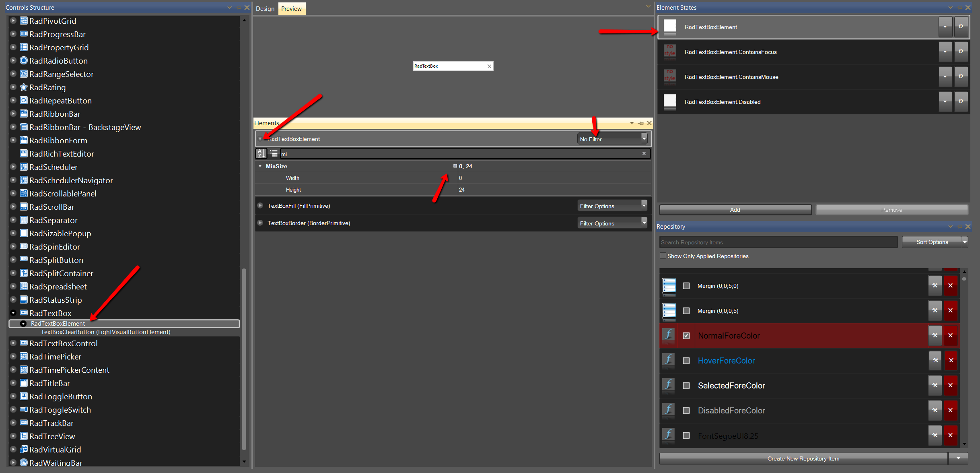Screen dimensions: 980x473
Task: Click the Add state button
Action: pyautogui.click(x=735, y=210)
